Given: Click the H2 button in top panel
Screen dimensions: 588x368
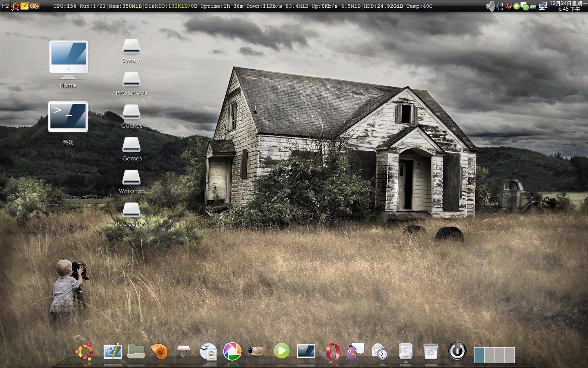Looking at the screenshot, I should (5, 6).
